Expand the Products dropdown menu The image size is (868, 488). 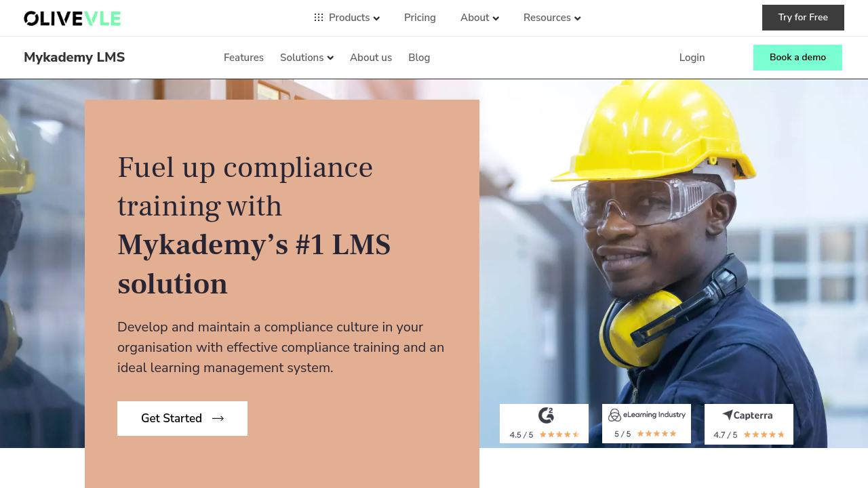pyautogui.click(x=347, y=18)
